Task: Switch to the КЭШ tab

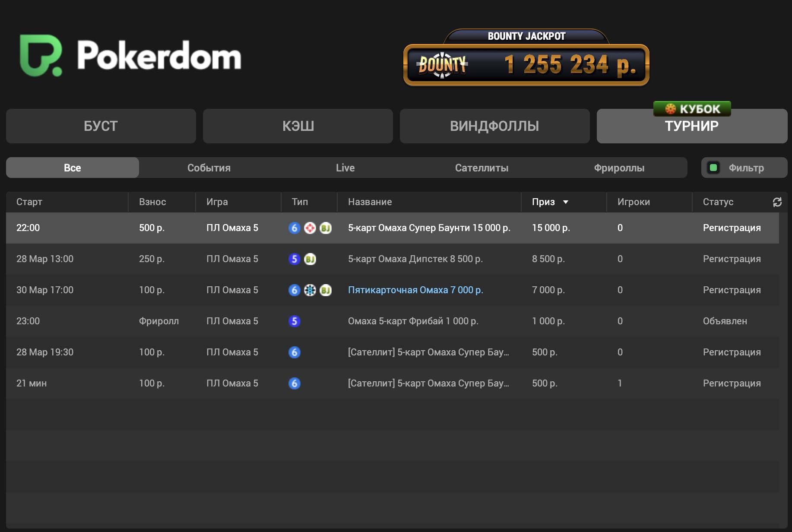Action: [x=298, y=126]
